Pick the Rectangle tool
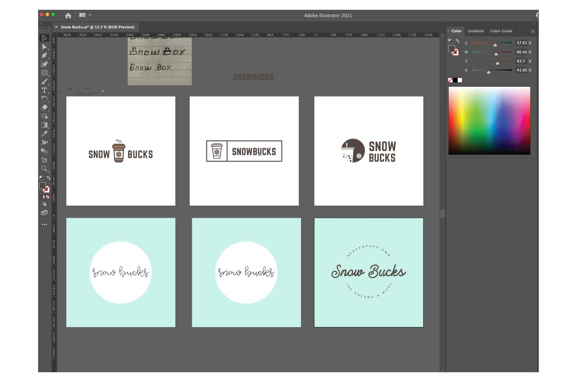This screenshot has height=382, width=588. pyautogui.click(x=44, y=73)
